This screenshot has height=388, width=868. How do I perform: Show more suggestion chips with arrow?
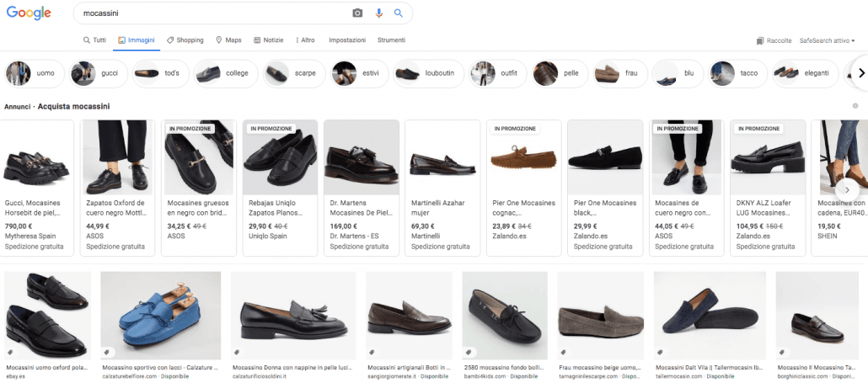point(860,73)
